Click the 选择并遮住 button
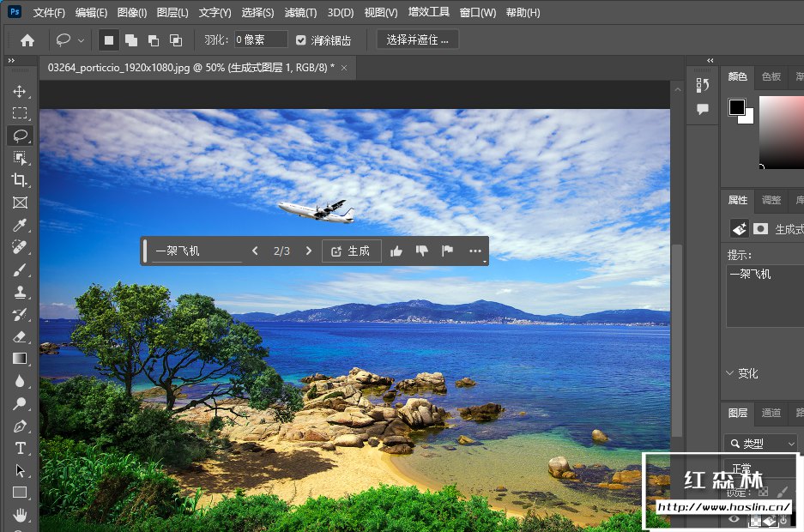This screenshot has height=532, width=804. pos(417,40)
